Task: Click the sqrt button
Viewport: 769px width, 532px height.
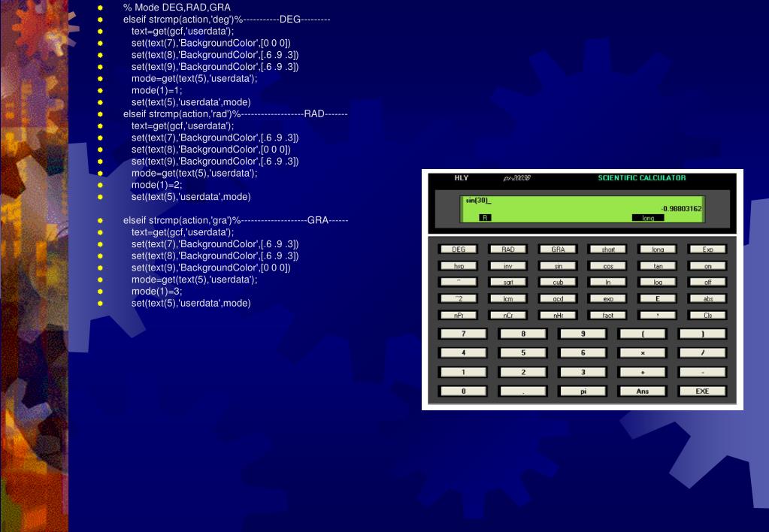Action: click(508, 282)
